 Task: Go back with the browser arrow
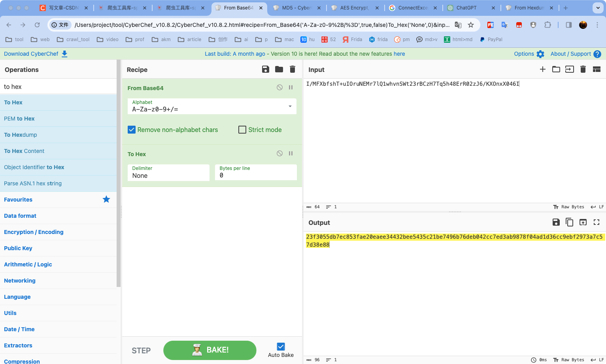pos(9,25)
